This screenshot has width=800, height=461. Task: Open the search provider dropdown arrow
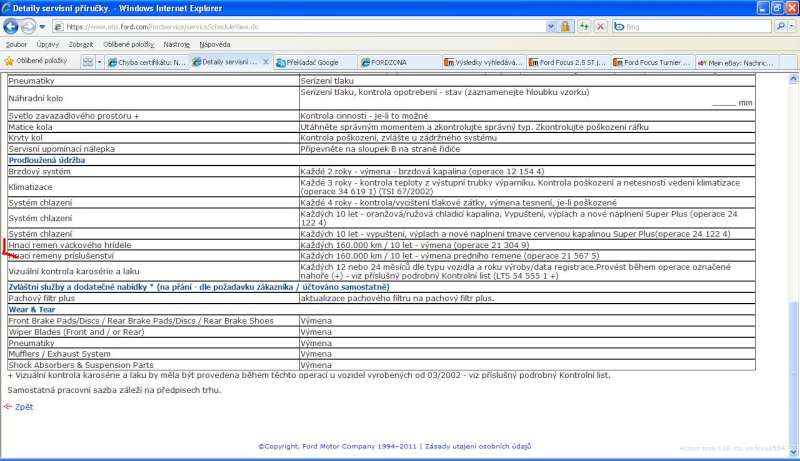[x=792, y=26]
